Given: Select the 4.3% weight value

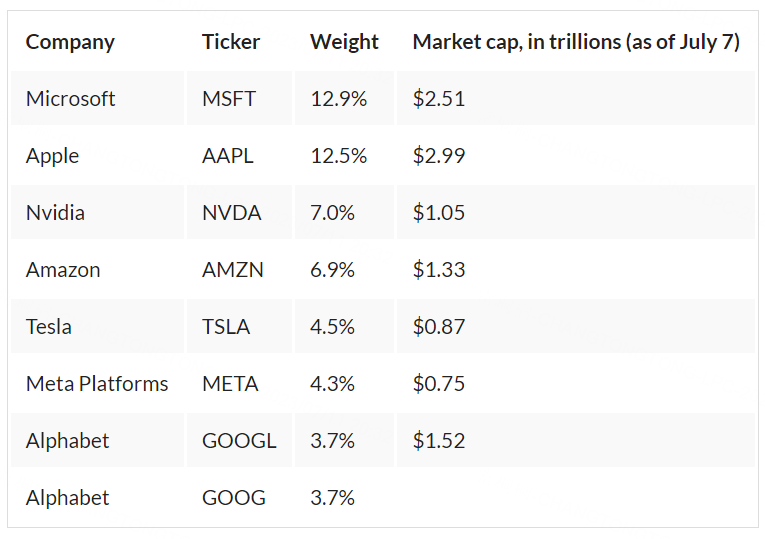Looking at the screenshot, I should (x=333, y=384).
